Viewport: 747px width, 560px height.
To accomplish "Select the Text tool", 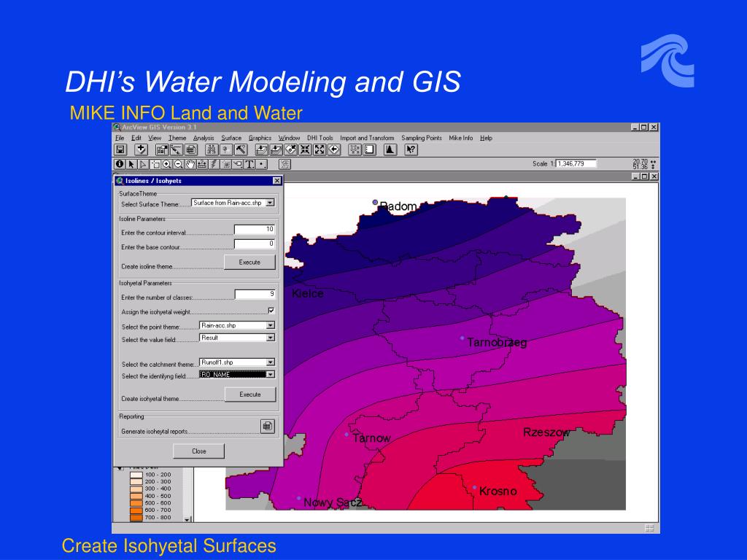I will [249, 164].
